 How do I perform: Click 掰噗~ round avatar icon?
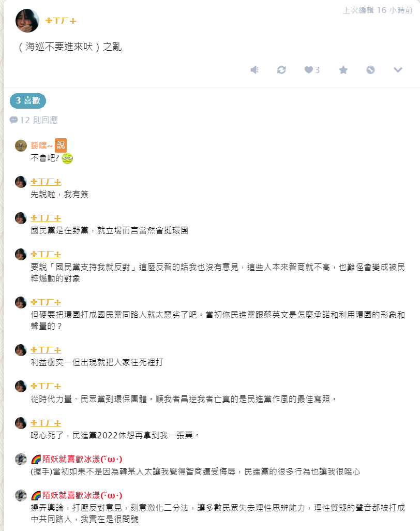21,145
